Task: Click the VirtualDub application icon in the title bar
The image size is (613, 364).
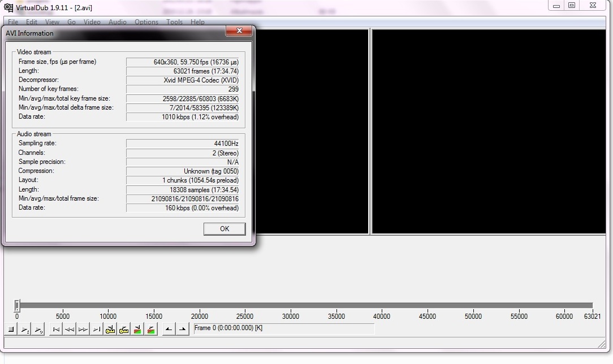Action: pyautogui.click(x=8, y=7)
